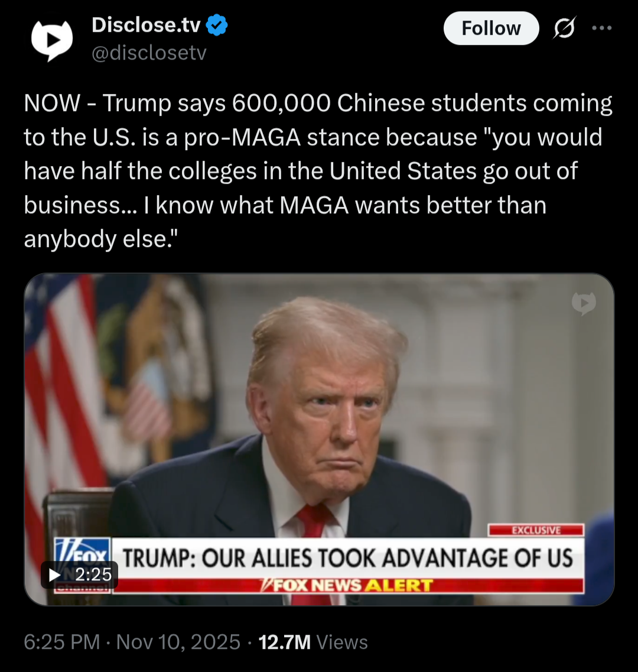638x672 pixels.
Task: Open the three-dot more options menu
Action: pyautogui.click(x=601, y=28)
